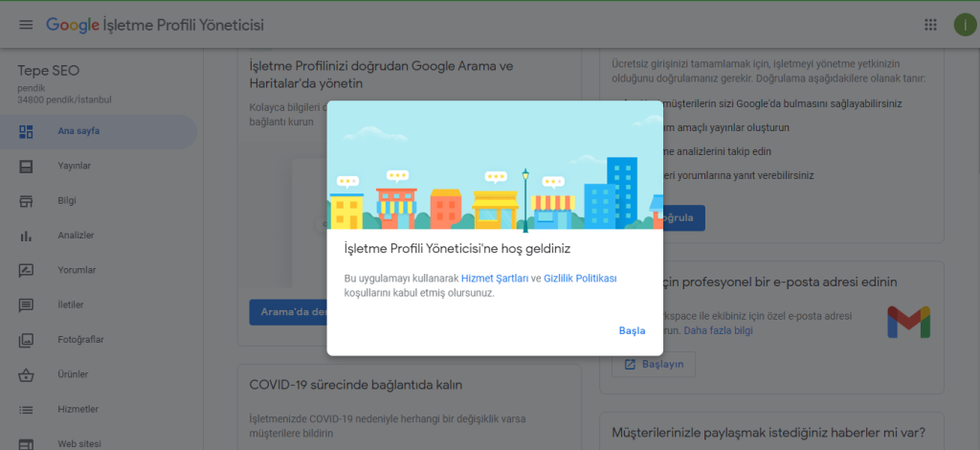Click the Analizler bar chart icon
The height and width of the screenshot is (450, 980).
27,236
